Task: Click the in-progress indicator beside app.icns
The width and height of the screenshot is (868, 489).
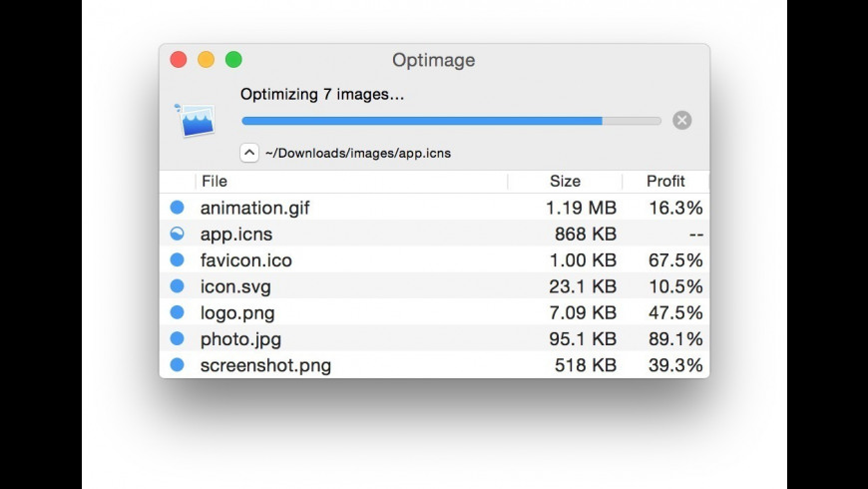Action: coord(178,234)
